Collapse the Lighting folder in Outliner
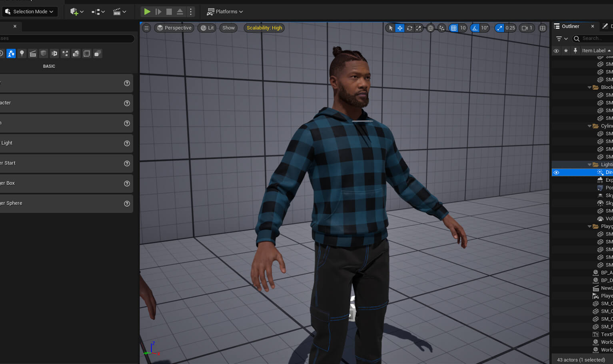Viewport: 613px width, 364px height. coord(589,165)
